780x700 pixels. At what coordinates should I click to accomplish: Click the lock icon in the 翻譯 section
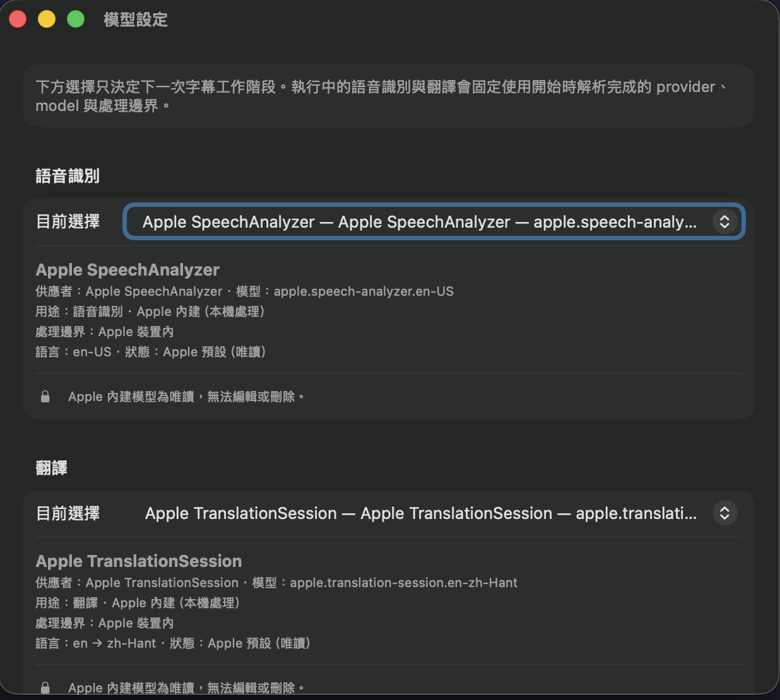(x=45, y=687)
